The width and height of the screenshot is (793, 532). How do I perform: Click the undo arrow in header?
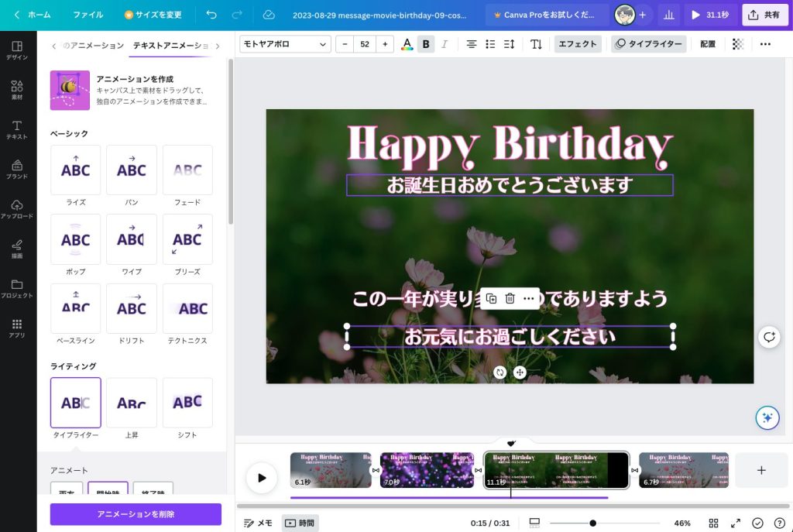211,15
